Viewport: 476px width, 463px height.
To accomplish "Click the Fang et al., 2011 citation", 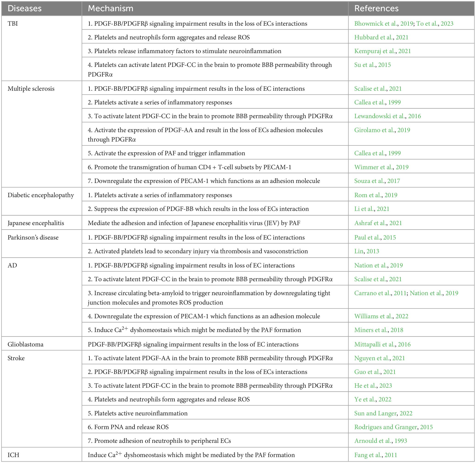I will [x=375, y=455].
